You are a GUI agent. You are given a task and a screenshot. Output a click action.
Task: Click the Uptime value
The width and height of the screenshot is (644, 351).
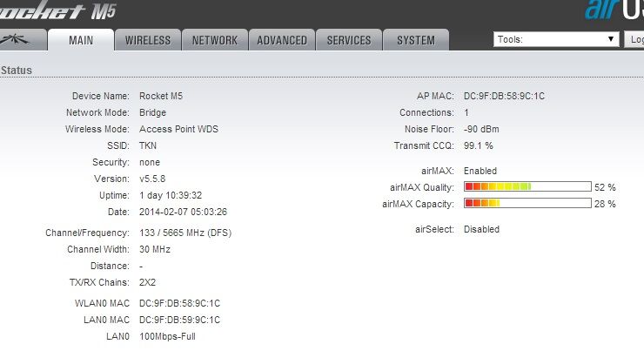click(171, 195)
